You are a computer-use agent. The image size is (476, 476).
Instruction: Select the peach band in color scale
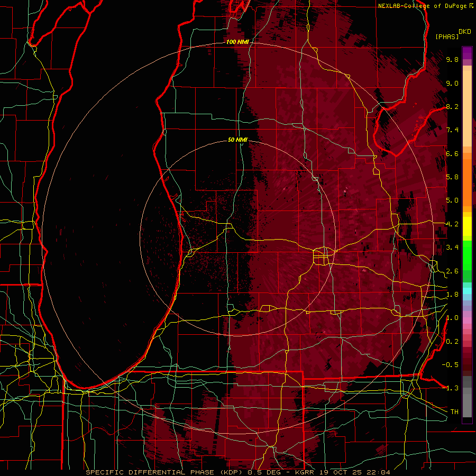pos(467,108)
